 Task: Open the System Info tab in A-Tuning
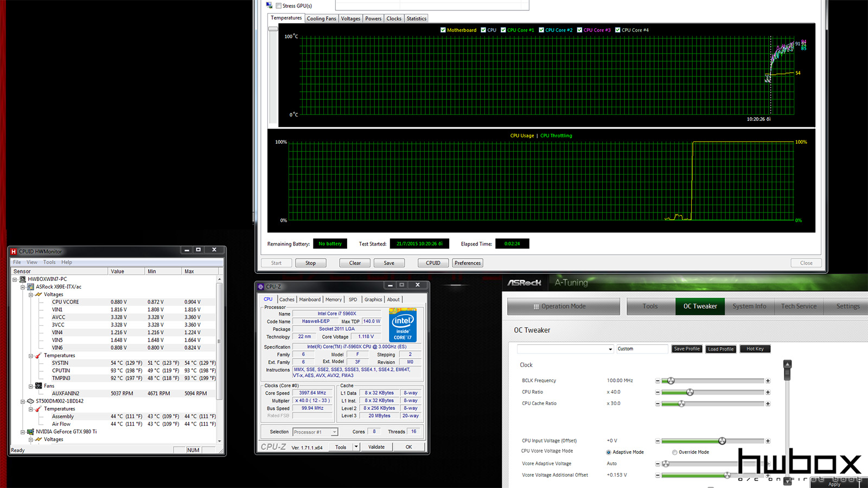(750, 306)
